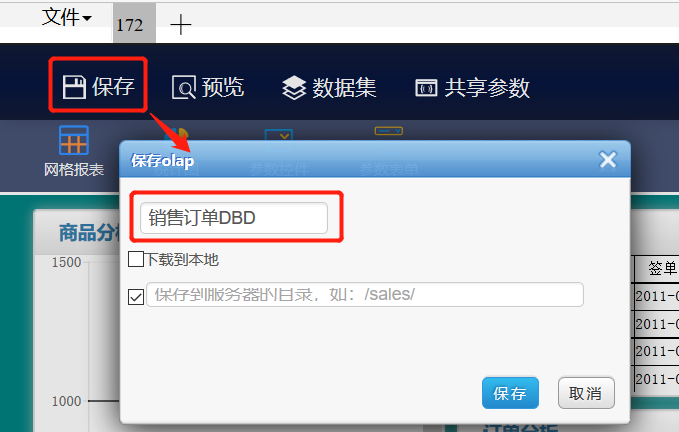Open 预览 preview magnifier icon
This screenshot has width=679, height=432.
pos(184,87)
